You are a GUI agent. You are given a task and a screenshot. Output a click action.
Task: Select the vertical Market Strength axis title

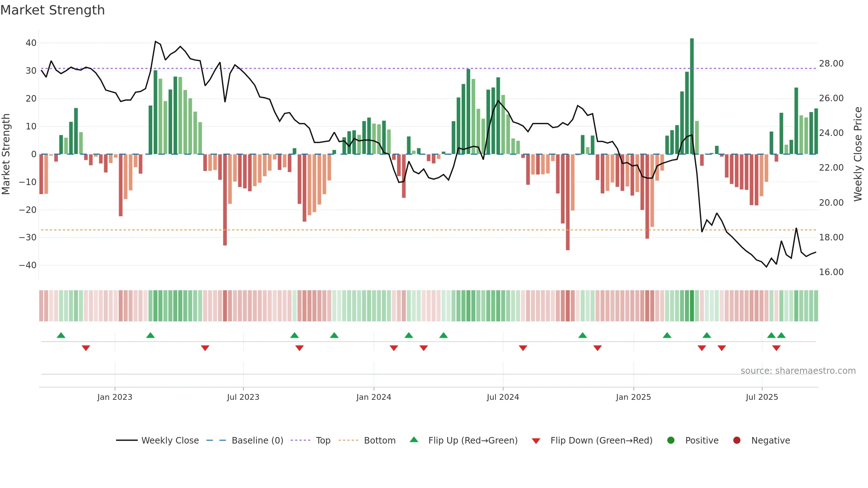click(6, 154)
